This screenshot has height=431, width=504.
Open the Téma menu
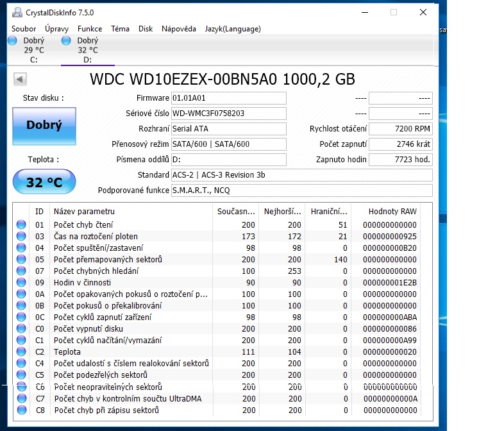[120, 29]
